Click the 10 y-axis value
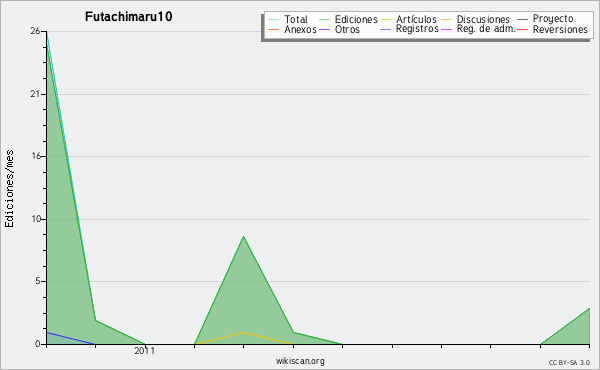This screenshot has width=600, height=370. 36,219
